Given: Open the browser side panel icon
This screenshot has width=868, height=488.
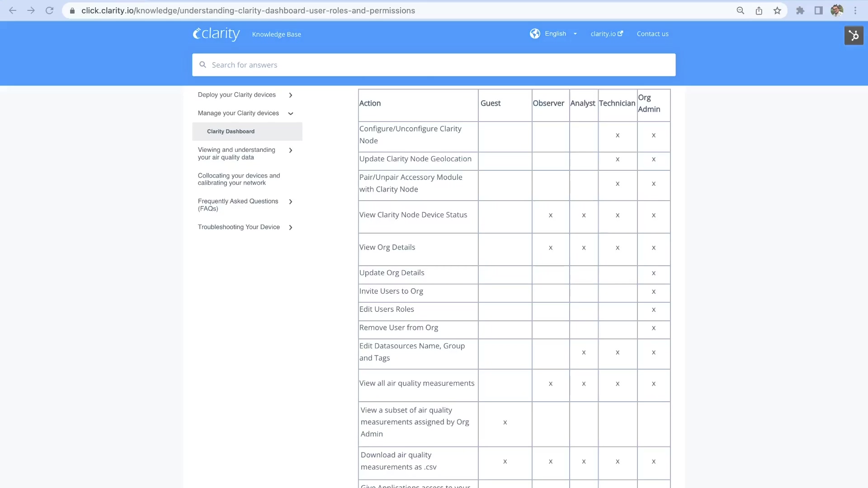Looking at the screenshot, I should click(818, 10).
